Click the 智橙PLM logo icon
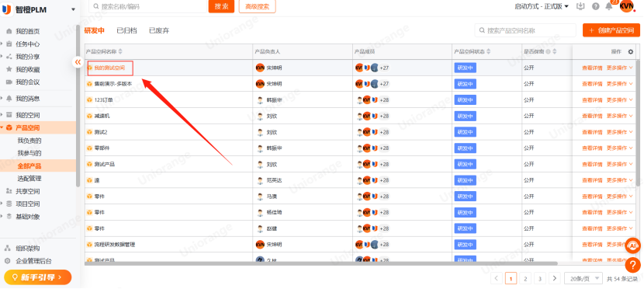 pyautogui.click(x=6, y=9)
